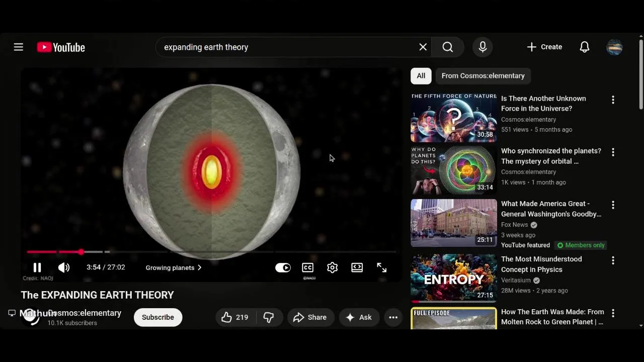Click the 3:54 / 27:02 time display
Screen dimensions: 644x362
pos(106,267)
